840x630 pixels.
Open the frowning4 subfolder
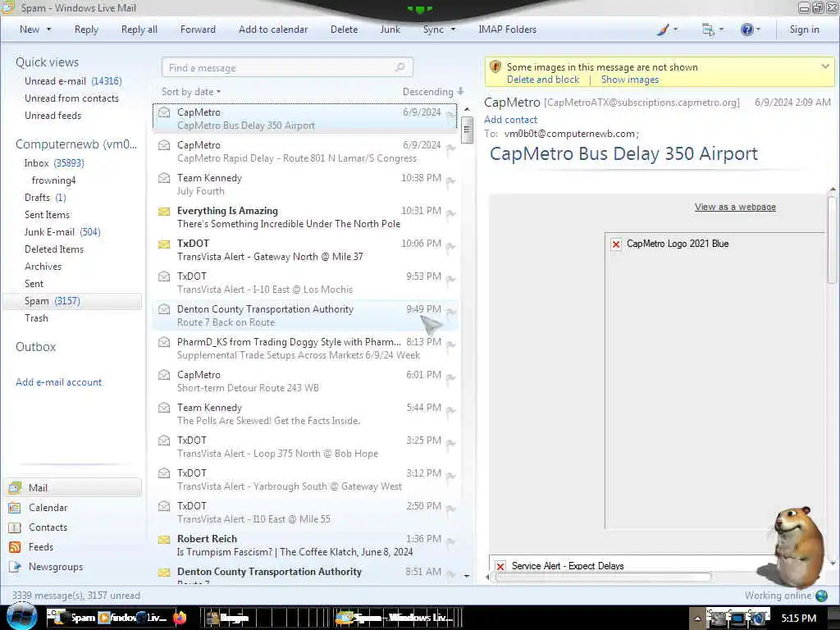click(x=53, y=180)
